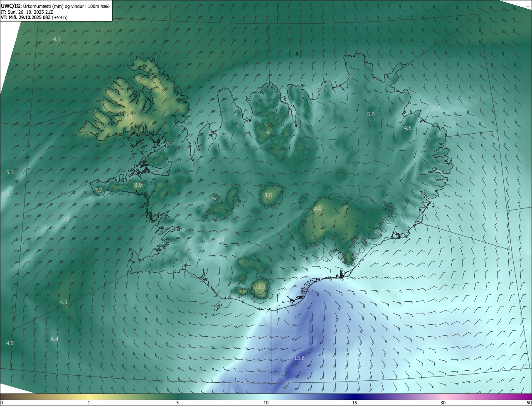Click the 8.3 value on the map
Screen dimensions: 532x406
pos(5,194)
